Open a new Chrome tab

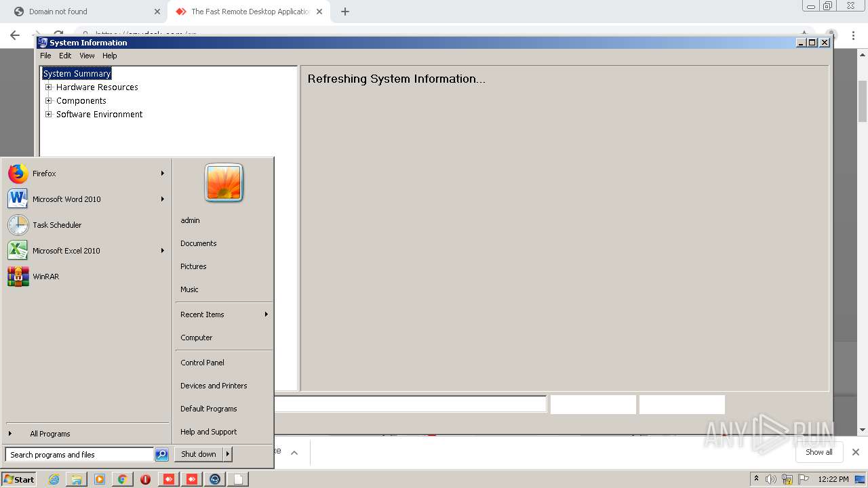[345, 12]
